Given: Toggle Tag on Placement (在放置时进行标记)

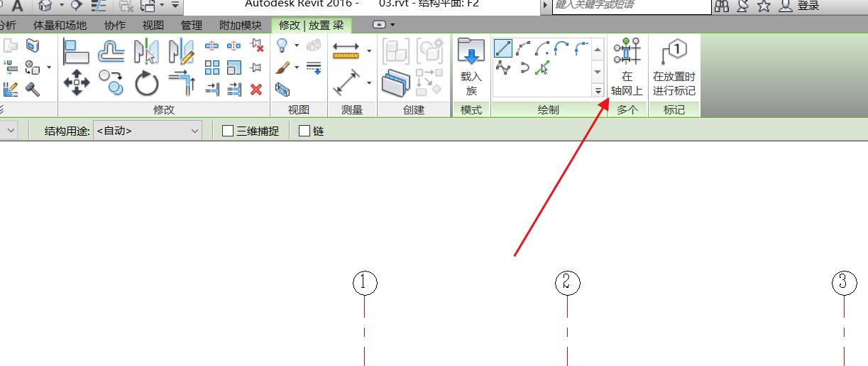Looking at the screenshot, I should tap(674, 68).
